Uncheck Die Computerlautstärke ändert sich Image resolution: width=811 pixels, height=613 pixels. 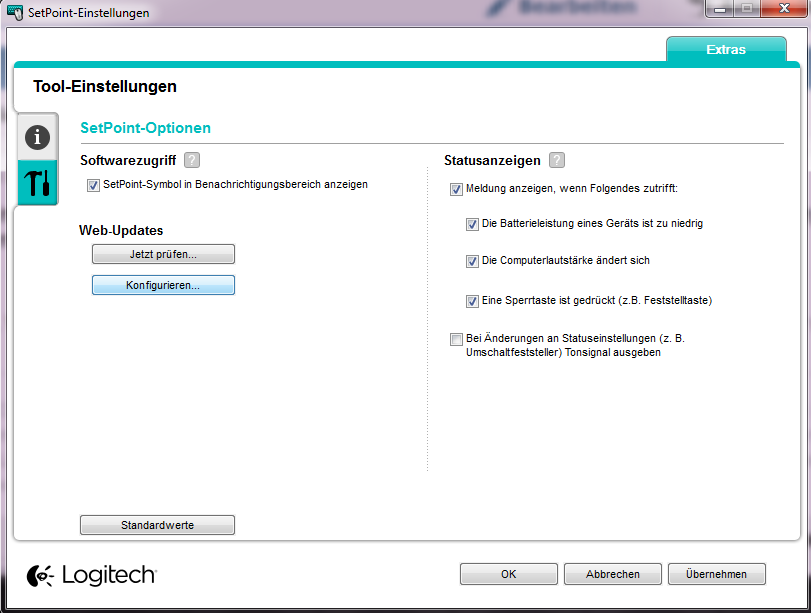472,261
